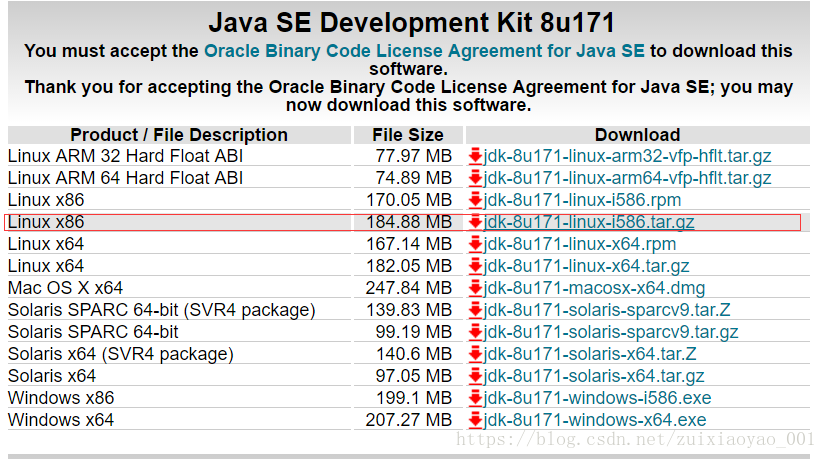Click the 184.88 MB file size

[x=409, y=222]
